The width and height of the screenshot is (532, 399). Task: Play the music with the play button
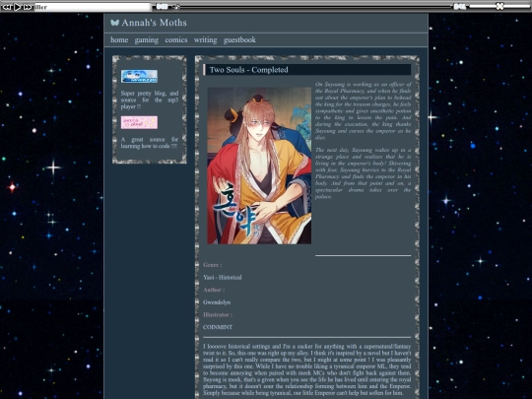[x=18, y=7]
